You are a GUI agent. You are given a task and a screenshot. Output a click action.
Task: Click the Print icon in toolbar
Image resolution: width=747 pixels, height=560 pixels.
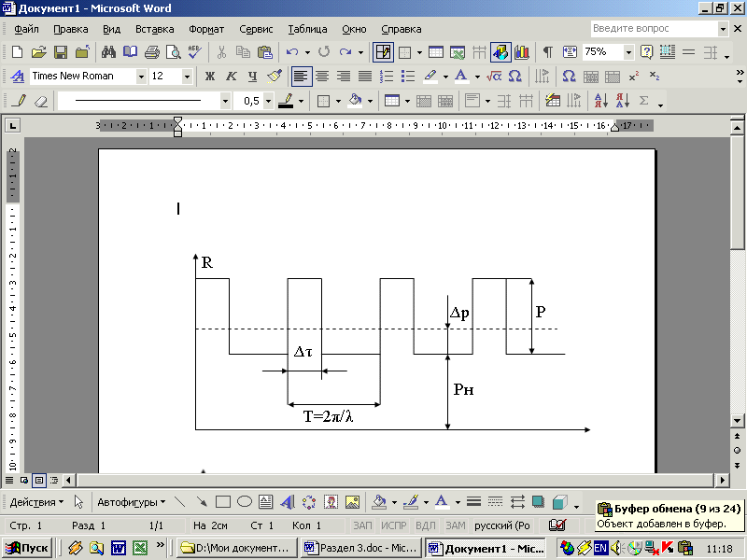coord(151,52)
